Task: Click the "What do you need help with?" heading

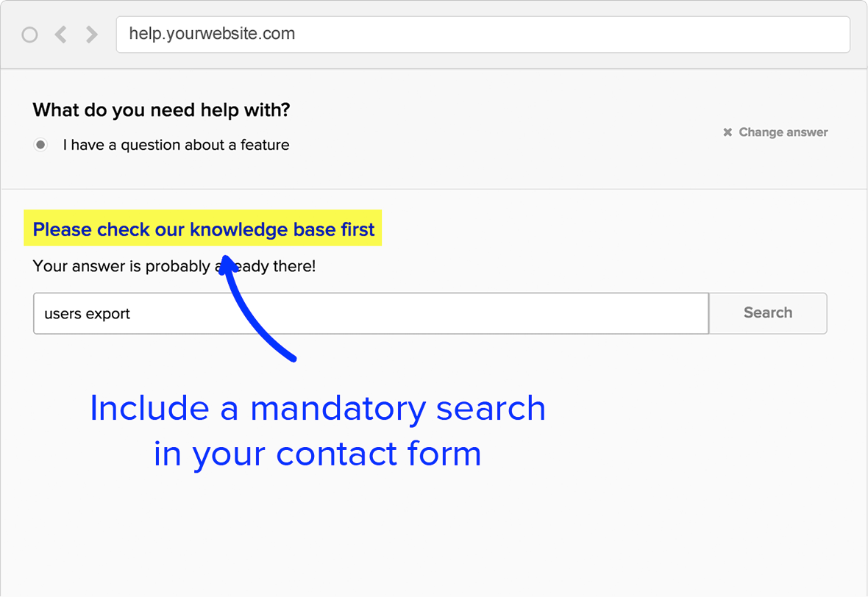Action: [x=161, y=110]
